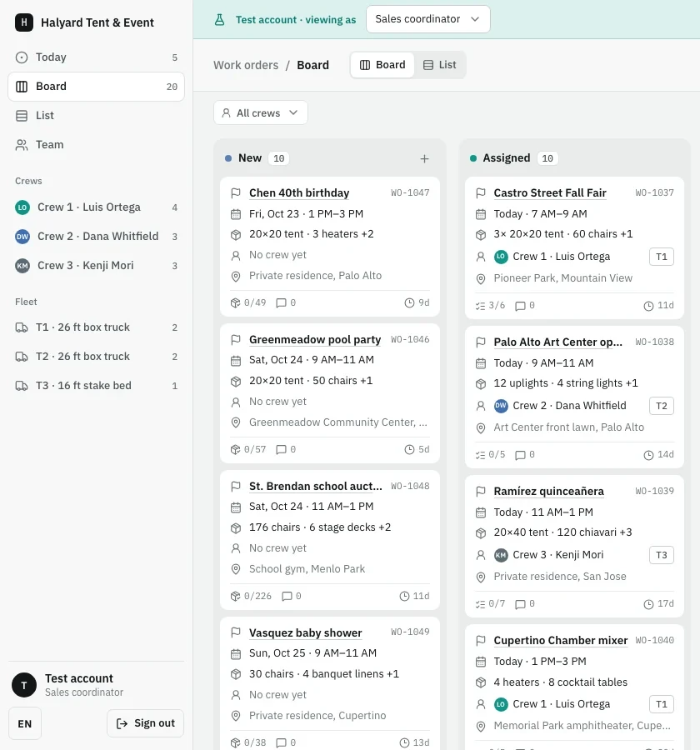The height and width of the screenshot is (750, 700).
Task: Click KM avatar for Crew 3 in sidebar
Action: 22,266
